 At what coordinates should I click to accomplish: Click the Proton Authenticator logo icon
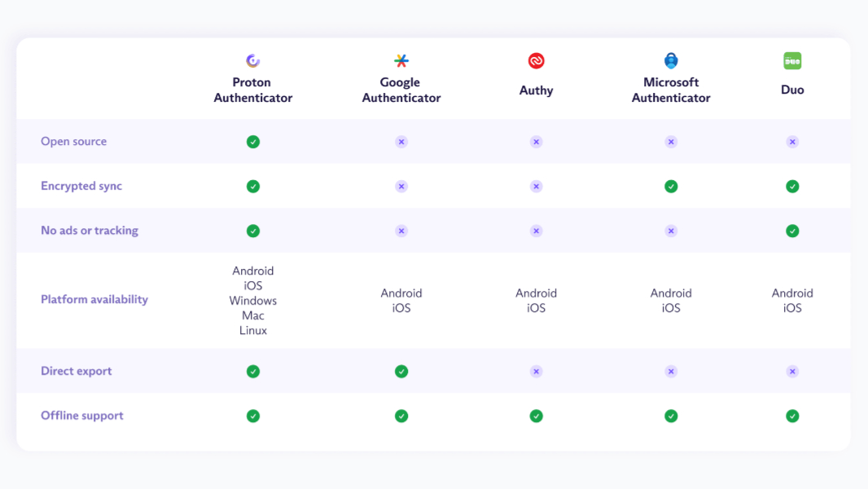click(253, 60)
